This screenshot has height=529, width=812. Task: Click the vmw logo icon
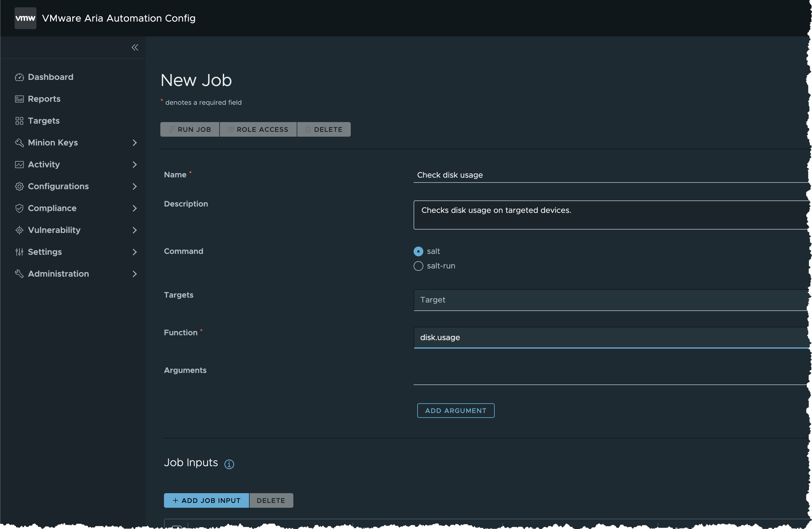point(25,18)
